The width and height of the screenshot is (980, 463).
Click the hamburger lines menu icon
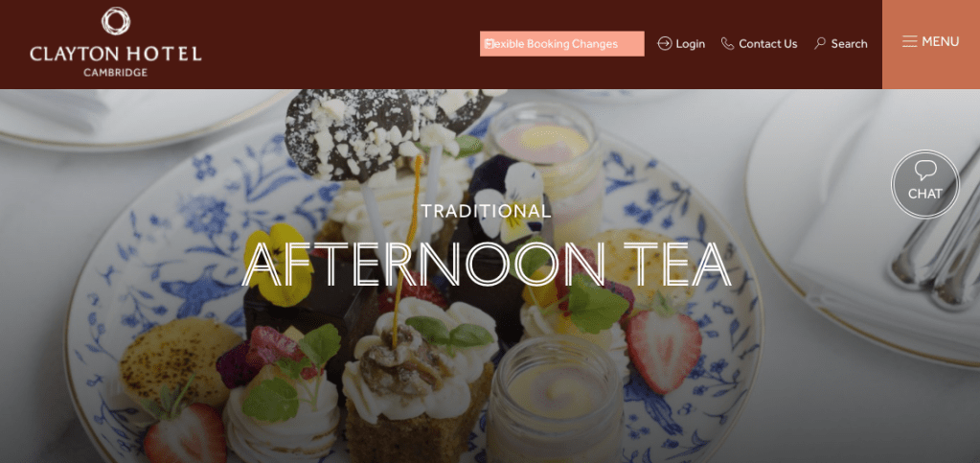[x=910, y=41]
